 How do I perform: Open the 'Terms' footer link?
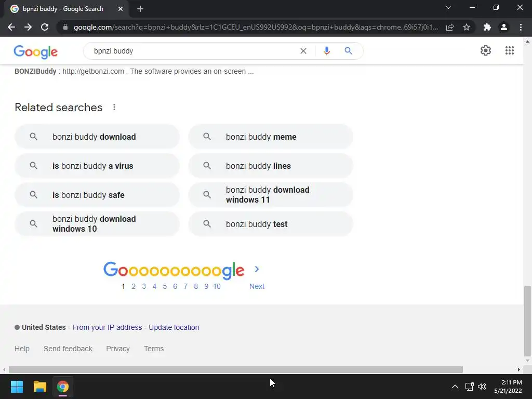[x=154, y=349]
